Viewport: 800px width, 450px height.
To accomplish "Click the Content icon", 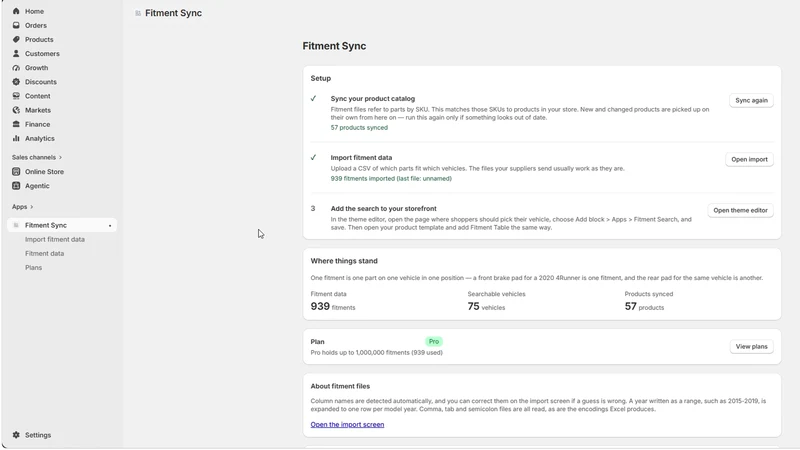I will pyautogui.click(x=16, y=96).
